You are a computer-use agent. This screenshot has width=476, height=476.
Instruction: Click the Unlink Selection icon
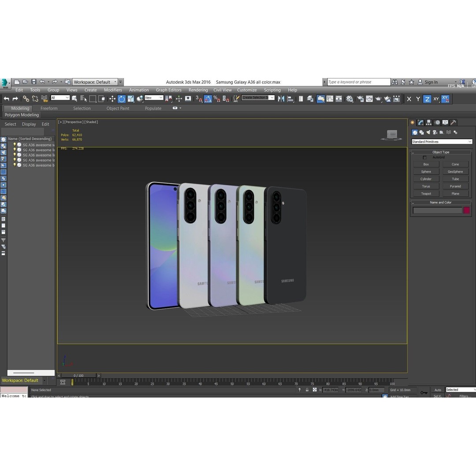pos(35,99)
